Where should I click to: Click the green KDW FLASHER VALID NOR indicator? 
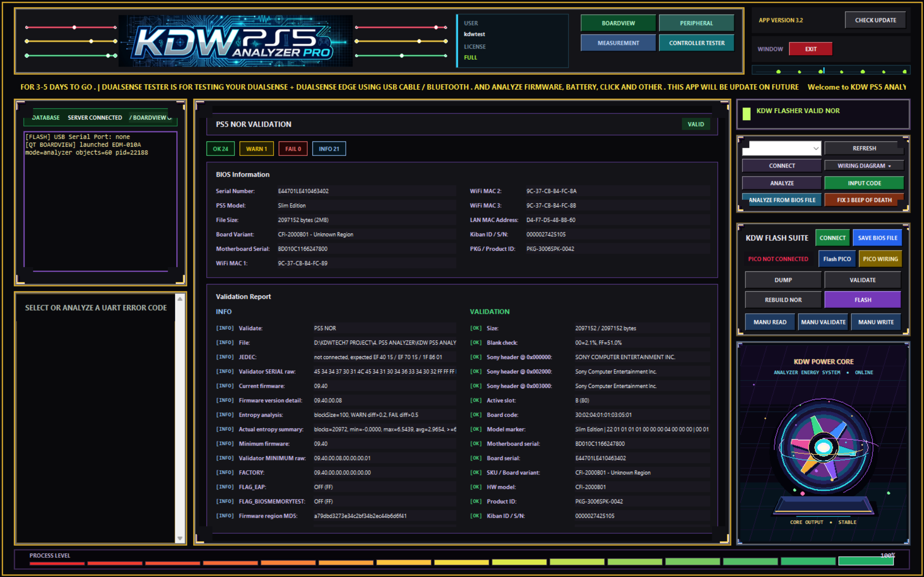(746, 114)
